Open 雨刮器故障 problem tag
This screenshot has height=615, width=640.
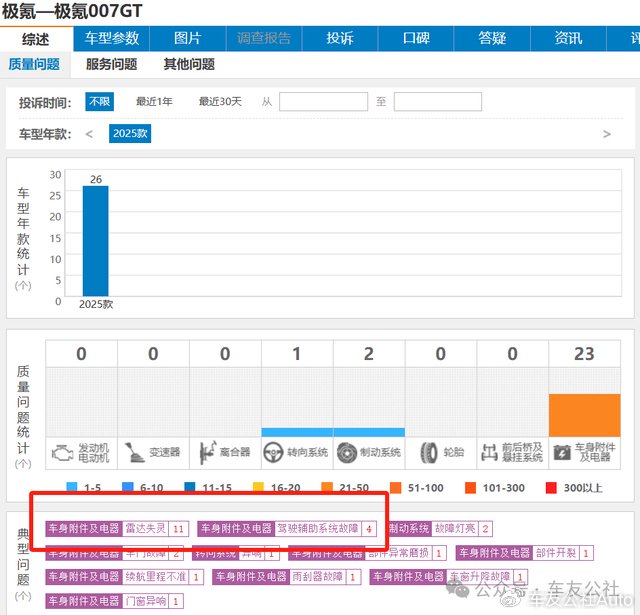tap(287, 577)
